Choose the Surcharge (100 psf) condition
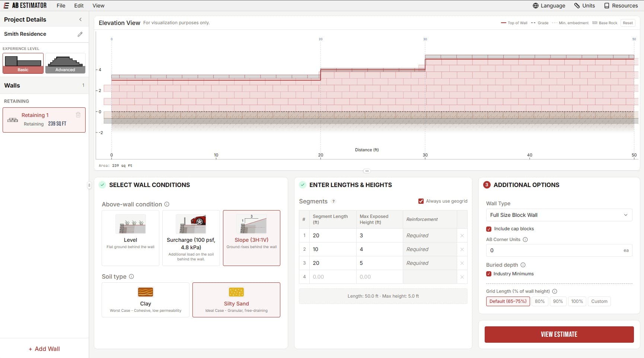Screen dimensions: 644x358 (191, 238)
